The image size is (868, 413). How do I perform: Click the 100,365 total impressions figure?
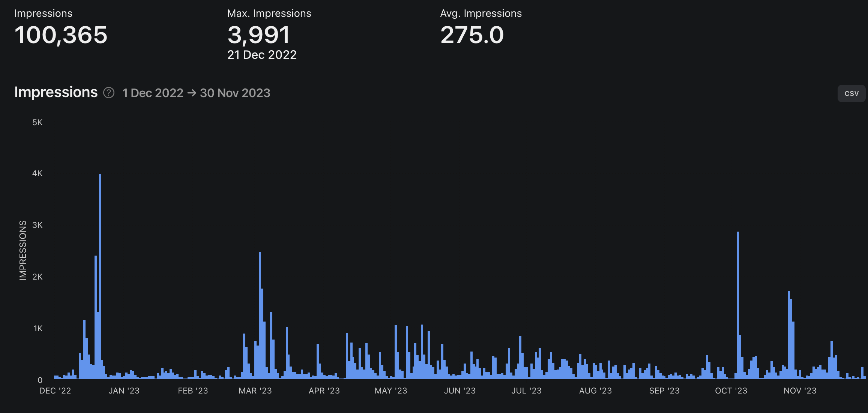61,35
